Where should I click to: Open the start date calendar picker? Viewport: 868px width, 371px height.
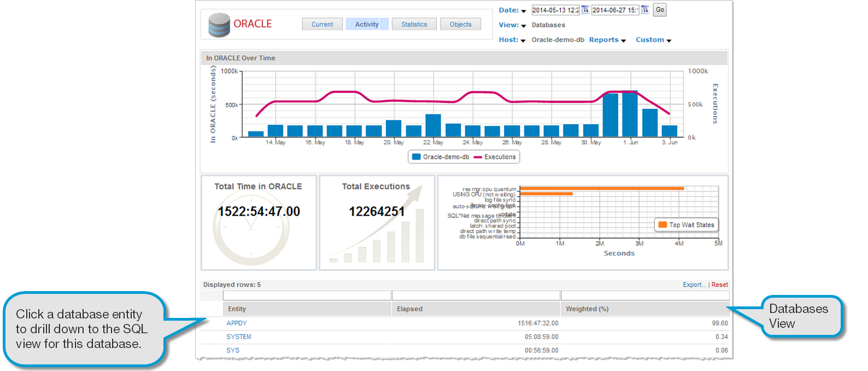tap(585, 10)
